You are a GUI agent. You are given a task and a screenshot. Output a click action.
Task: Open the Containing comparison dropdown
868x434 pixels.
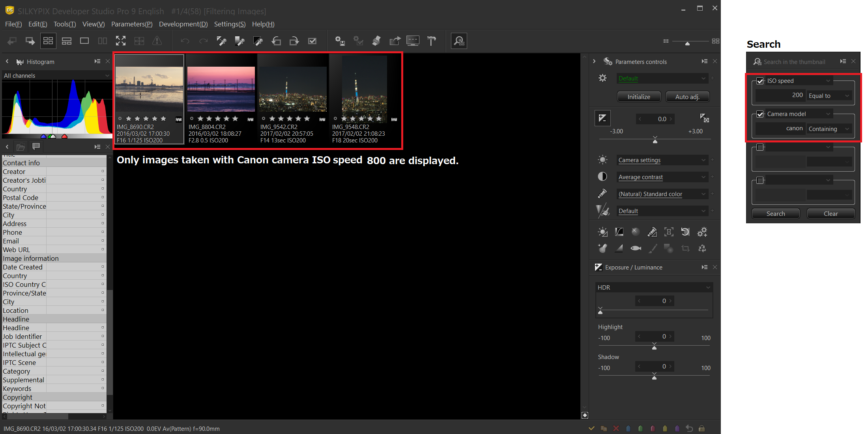(x=829, y=129)
